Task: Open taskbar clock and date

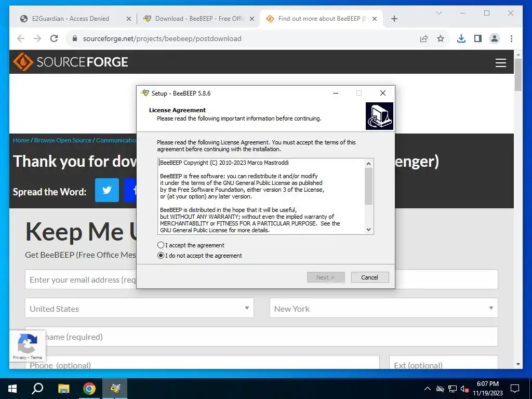Action: pos(487,389)
